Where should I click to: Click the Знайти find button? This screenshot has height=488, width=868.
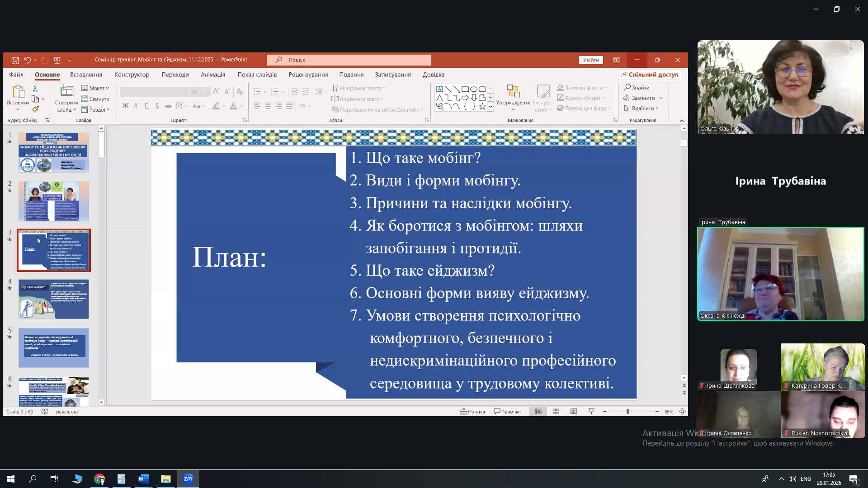click(637, 87)
